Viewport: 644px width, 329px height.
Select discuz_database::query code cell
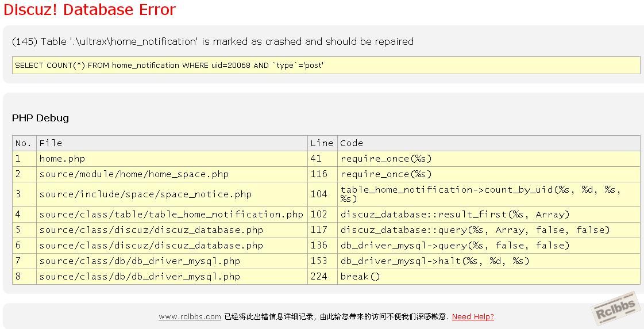[489, 230]
